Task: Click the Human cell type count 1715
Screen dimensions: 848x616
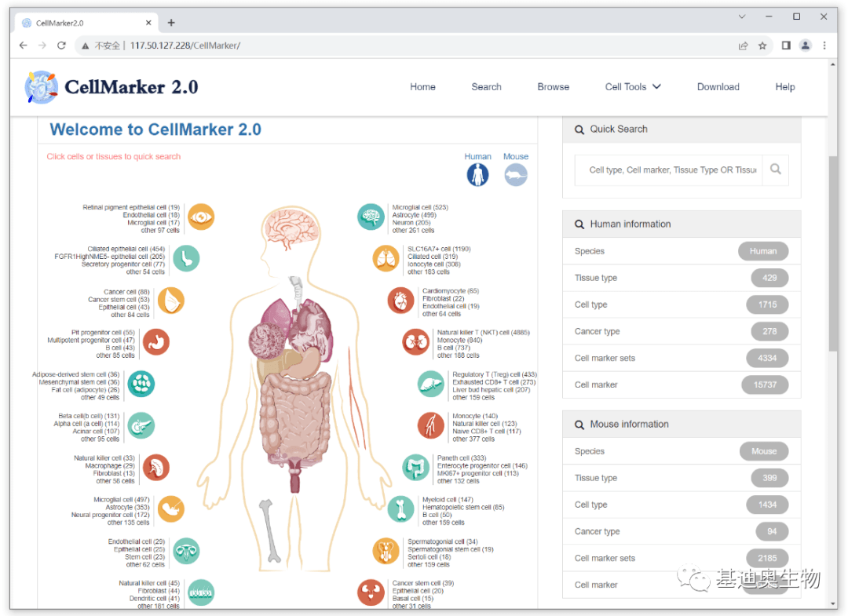Action: click(x=767, y=304)
